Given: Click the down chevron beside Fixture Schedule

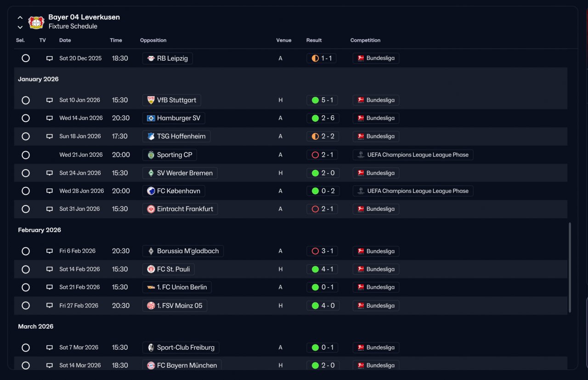Looking at the screenshot, I should 20,27.
